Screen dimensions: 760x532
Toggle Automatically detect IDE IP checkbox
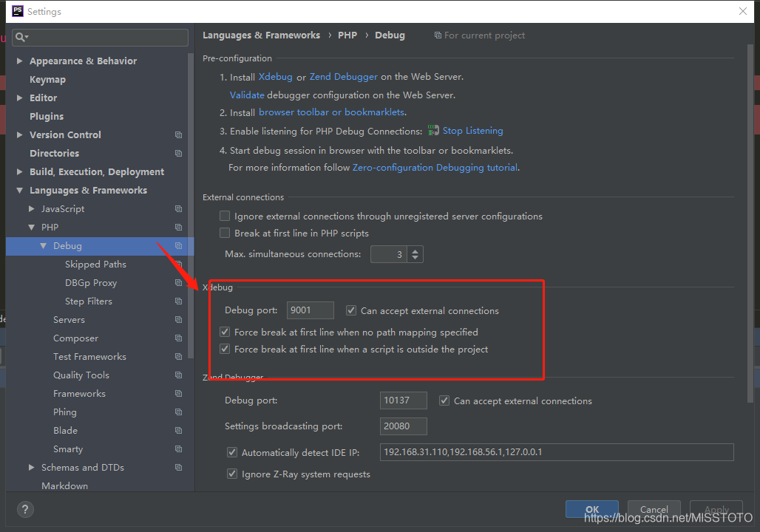tap(231, 452)
